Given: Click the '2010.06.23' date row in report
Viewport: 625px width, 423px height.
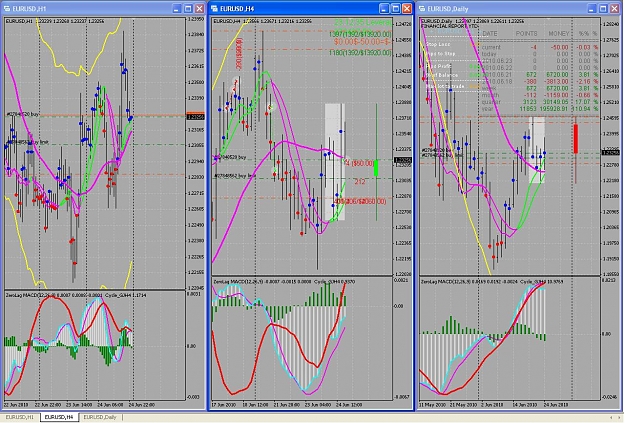Looking at the screenshot, I should click(497, 61).
